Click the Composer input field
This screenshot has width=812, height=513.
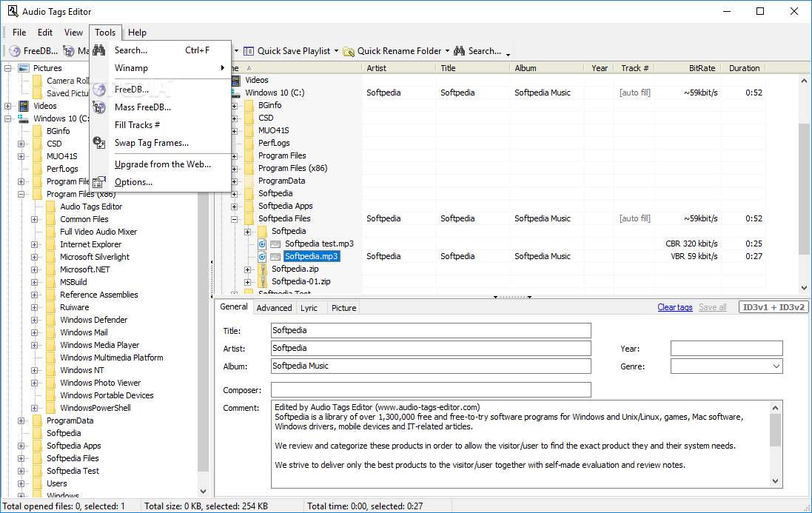tap(431, 390)
